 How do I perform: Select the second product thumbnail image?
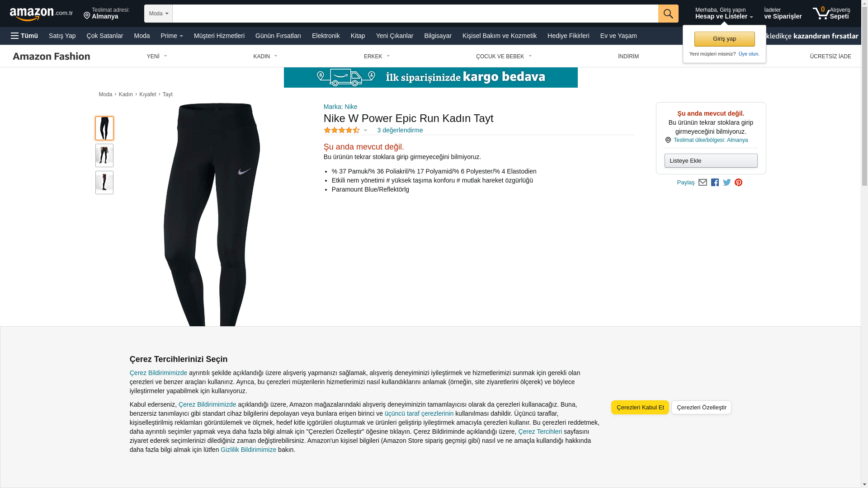pos(104,155)
